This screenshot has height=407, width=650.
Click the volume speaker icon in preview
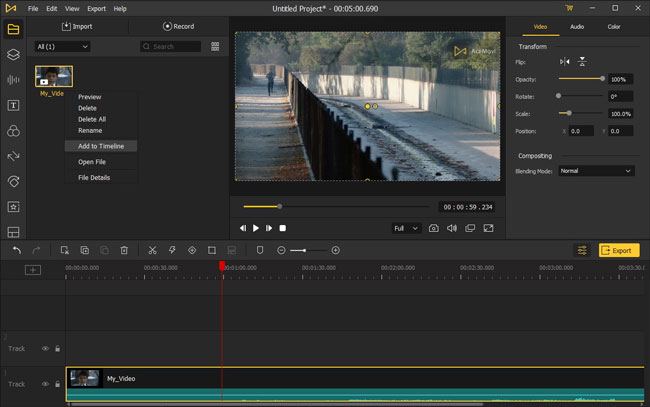click(452, 228)
